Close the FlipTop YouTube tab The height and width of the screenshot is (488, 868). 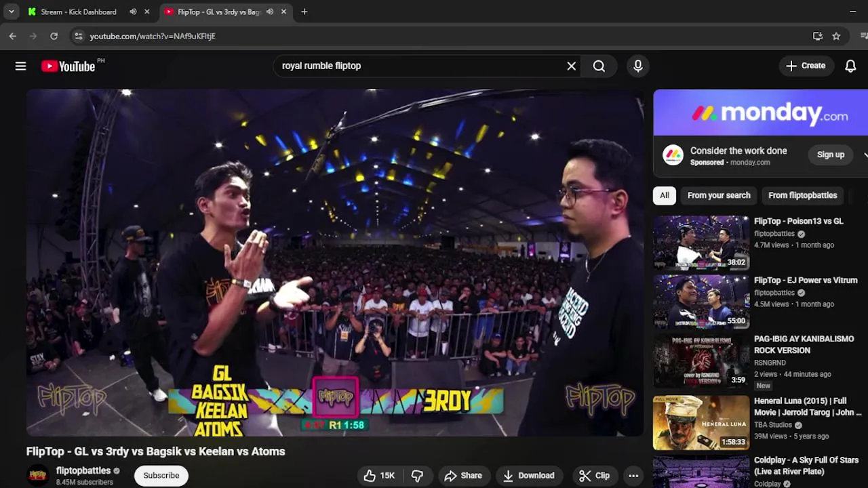click(283, 12)
